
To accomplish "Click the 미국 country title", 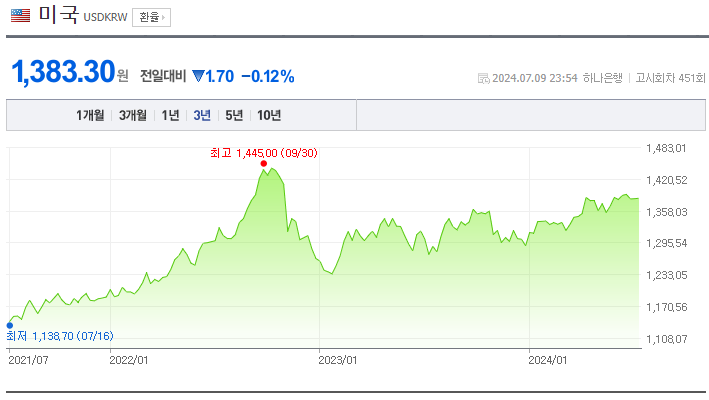I will pos(58,14).
